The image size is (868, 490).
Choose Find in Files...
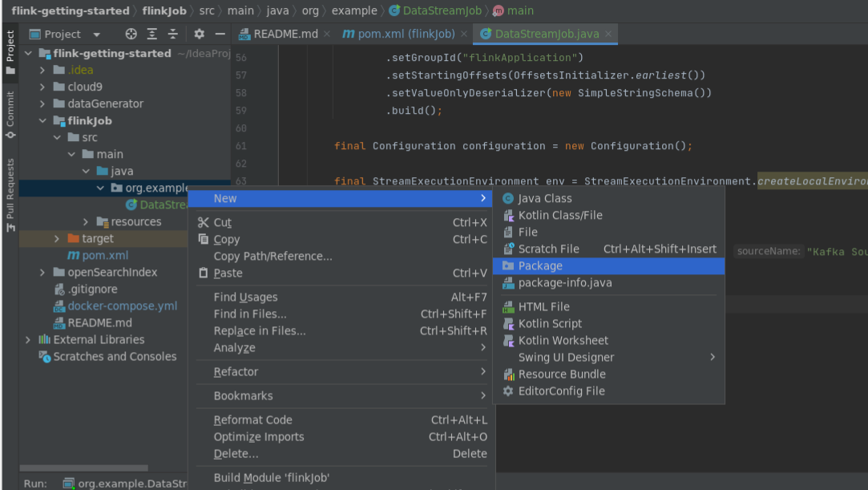point(341,314)
